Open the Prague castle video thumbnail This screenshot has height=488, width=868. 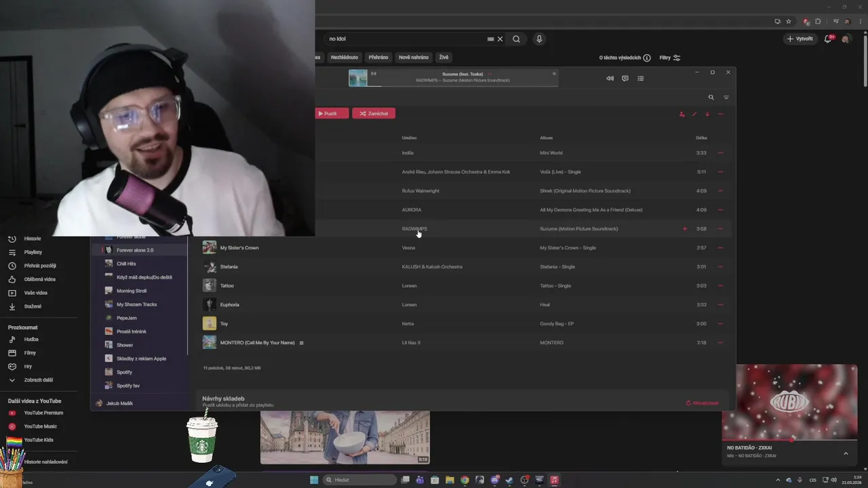click(x=345, y=437)
